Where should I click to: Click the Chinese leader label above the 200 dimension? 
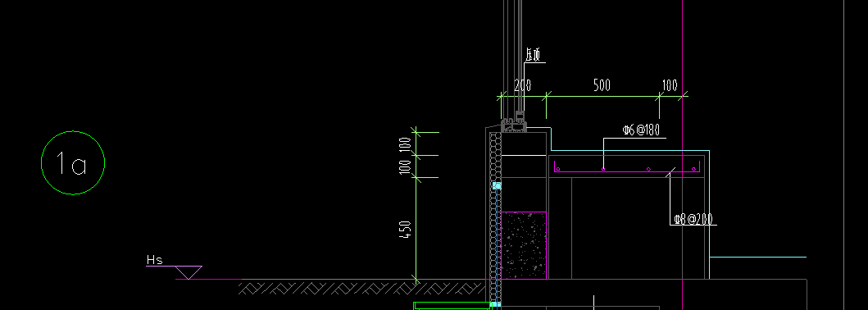pyautogui.click(x=534, y=55)
